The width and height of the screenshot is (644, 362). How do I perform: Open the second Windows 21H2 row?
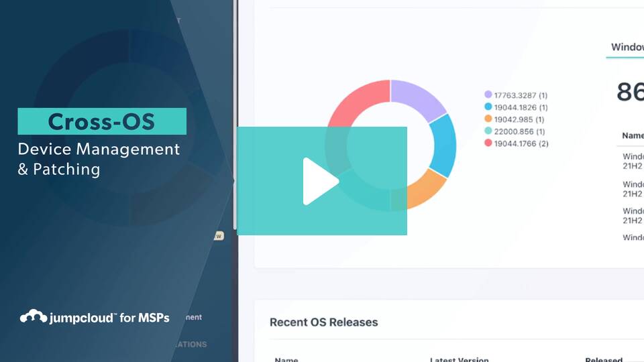pyautogui.click(x=632, y=188)
